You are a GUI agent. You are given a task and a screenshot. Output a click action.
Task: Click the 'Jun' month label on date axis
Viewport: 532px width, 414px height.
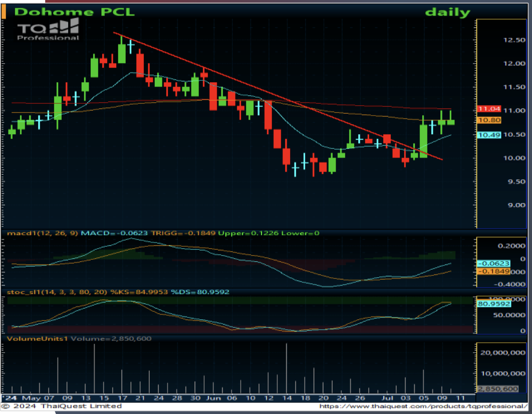click(x=214, y=398)
